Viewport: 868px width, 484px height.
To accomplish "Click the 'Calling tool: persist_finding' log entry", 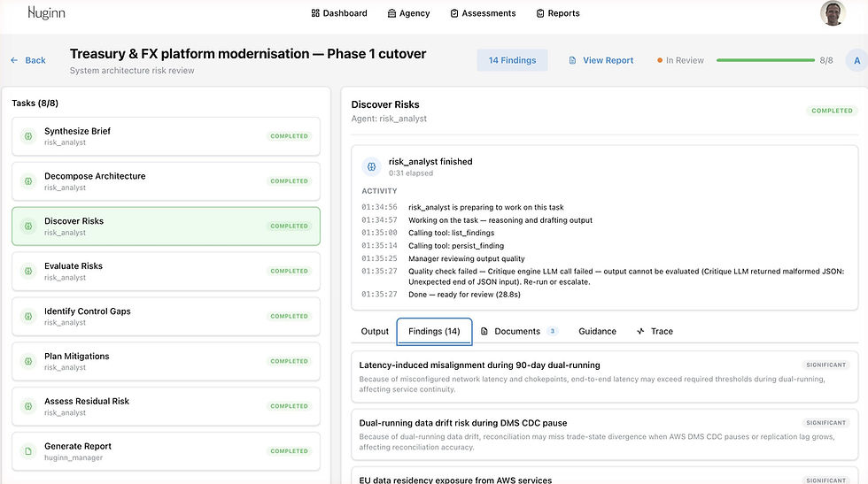I will pyautogui.click(x=456, y=246).
